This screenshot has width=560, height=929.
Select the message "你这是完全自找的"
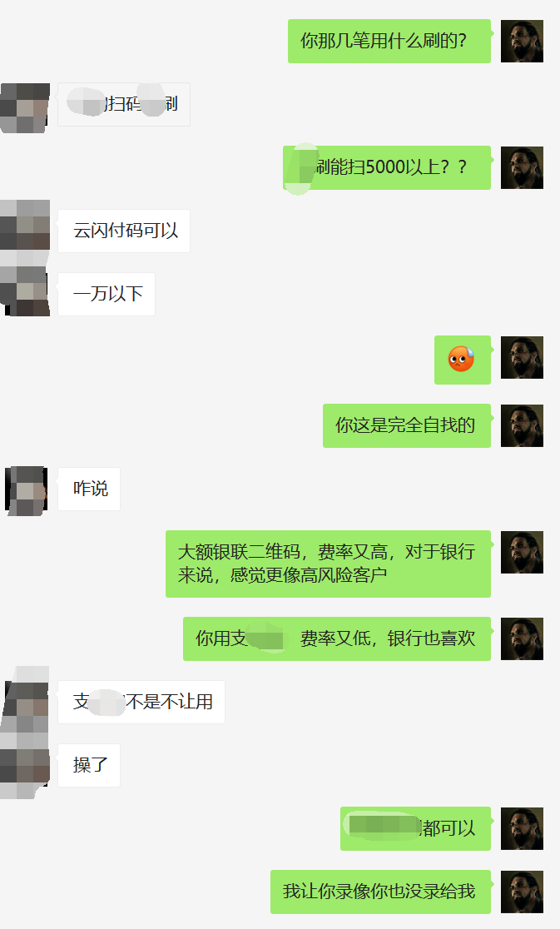[x=407, y=425]
